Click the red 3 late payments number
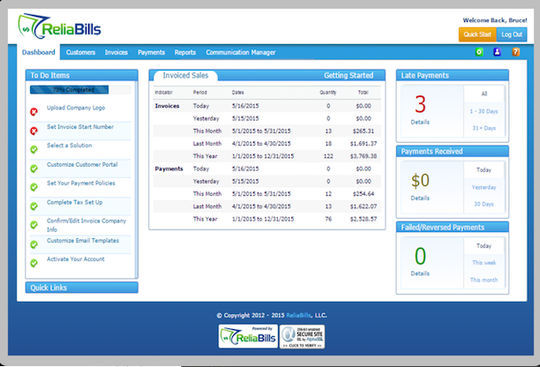540x367 pixels. click(x=420, y=104)
